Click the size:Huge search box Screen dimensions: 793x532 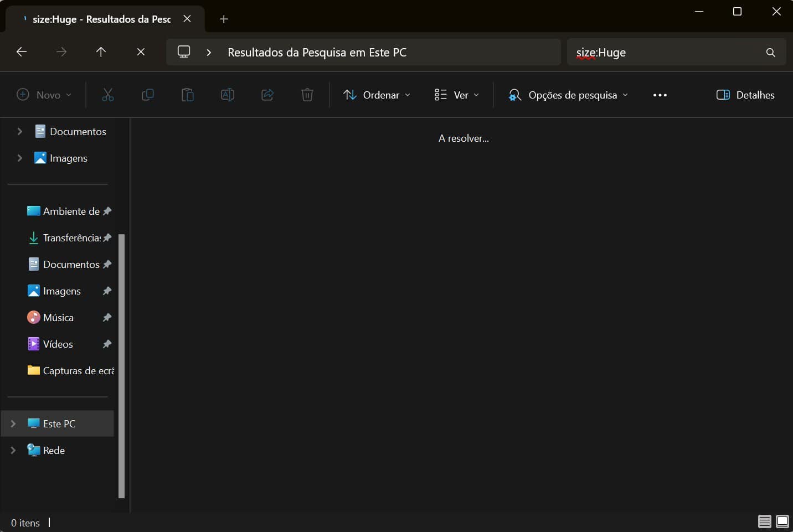tap(665, 52)
